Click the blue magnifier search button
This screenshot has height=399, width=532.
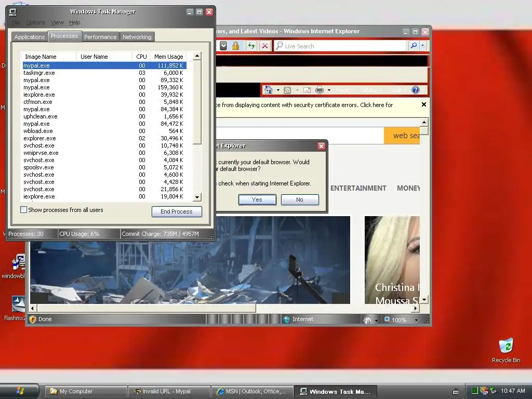414,46
